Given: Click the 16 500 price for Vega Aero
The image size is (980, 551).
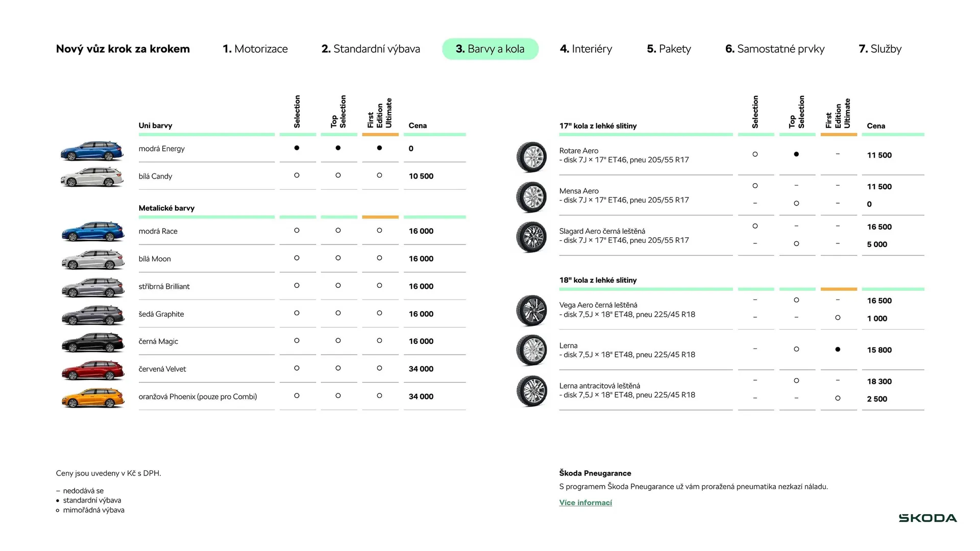Looking at the screenshot, I should point(879,300).
